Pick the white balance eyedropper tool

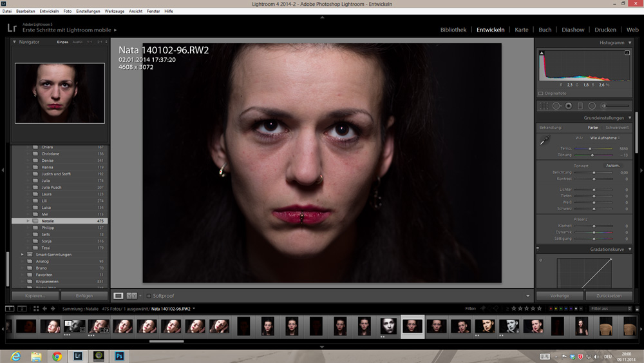pos(546,141)
